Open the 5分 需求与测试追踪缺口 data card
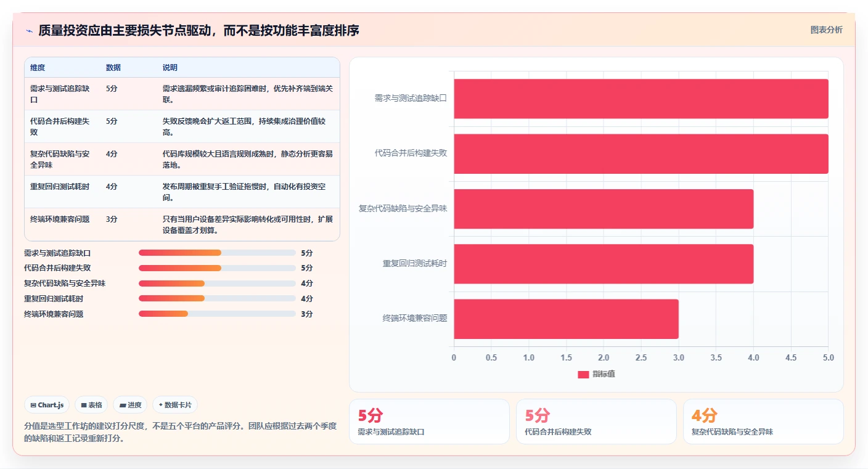868x469 pixels. click(x=429, y=422)
